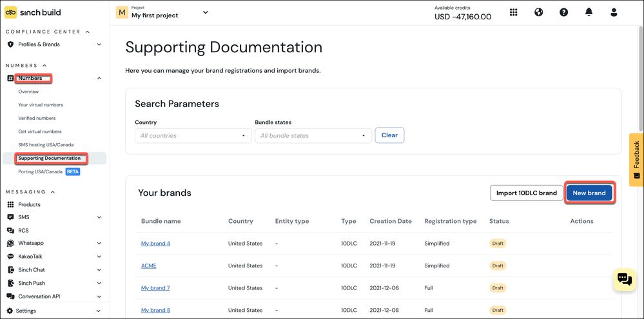Open the My brand 7 link

(x=155, y=288)
